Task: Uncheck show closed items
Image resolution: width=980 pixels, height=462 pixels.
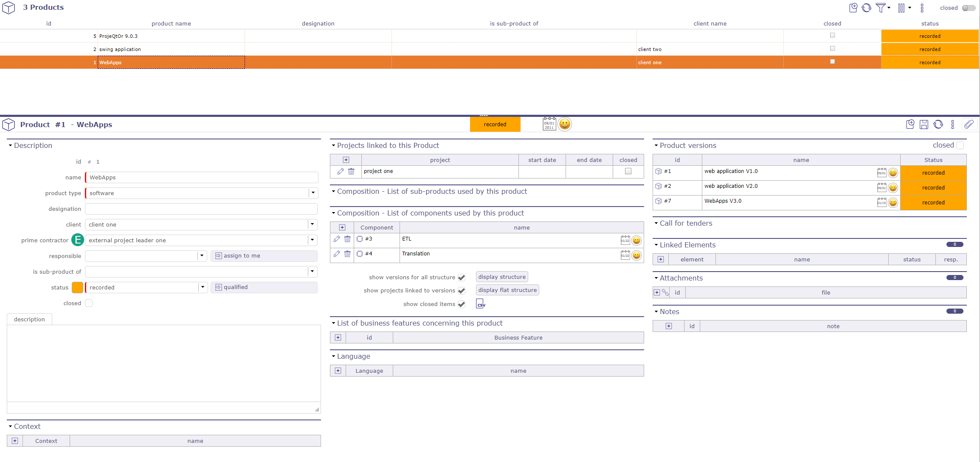Action: 462,304
